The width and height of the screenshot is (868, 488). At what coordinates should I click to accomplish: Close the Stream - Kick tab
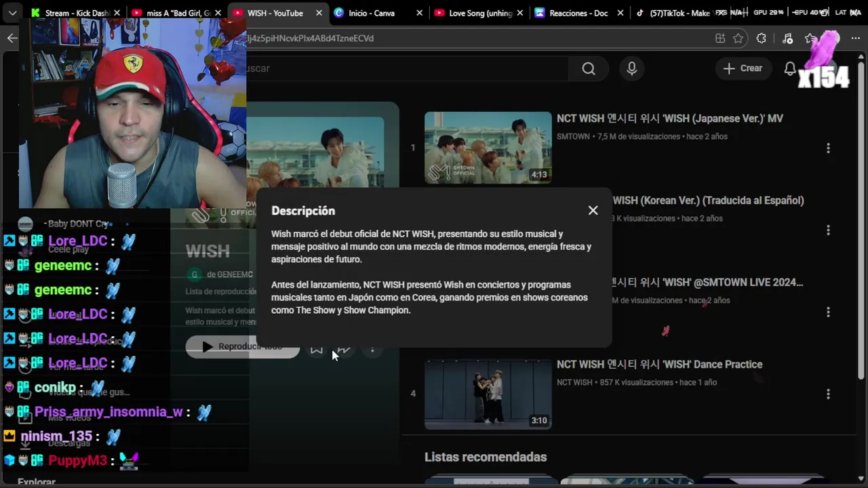tap(117, 13)
